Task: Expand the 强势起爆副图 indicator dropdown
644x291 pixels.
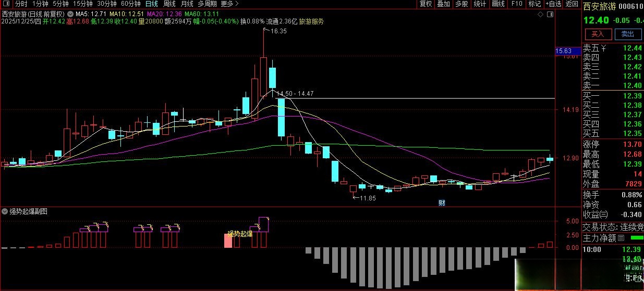Action: [5, 211]
